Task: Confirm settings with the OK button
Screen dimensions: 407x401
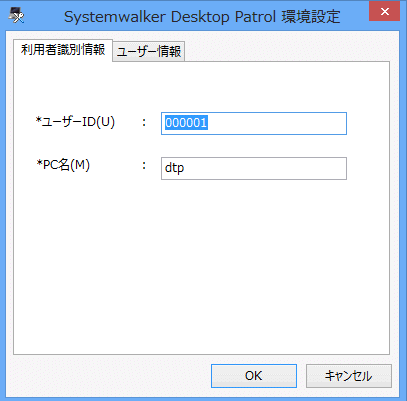Action: coord(254,376)
